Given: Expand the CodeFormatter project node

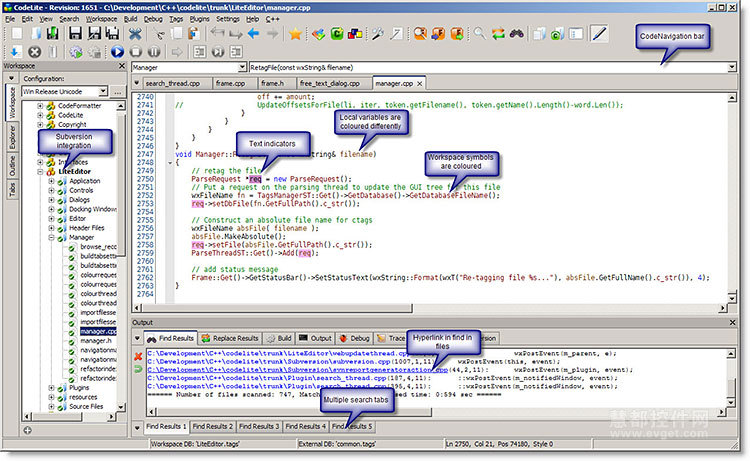Looking at the screenshot, I should pyautogui.click(x=40, y=106).
